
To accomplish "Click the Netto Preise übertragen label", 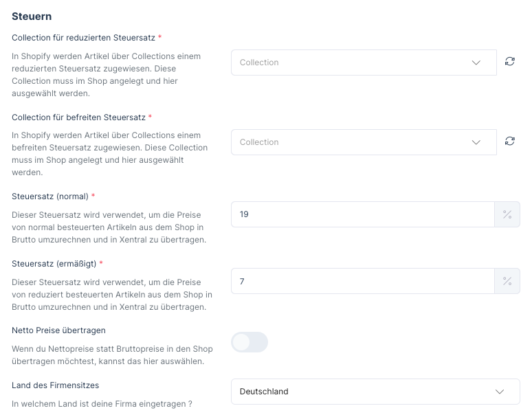I will 58,330.
